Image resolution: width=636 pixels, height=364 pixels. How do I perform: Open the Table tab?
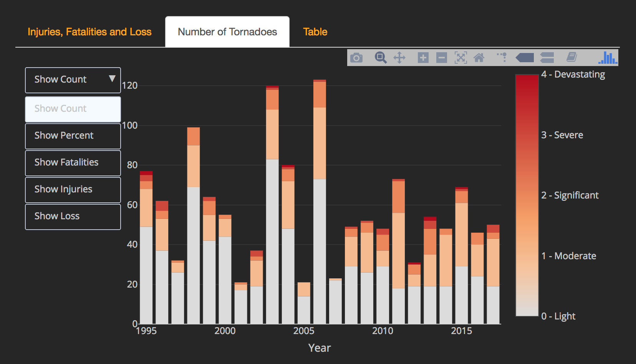[x=315, y=32]
